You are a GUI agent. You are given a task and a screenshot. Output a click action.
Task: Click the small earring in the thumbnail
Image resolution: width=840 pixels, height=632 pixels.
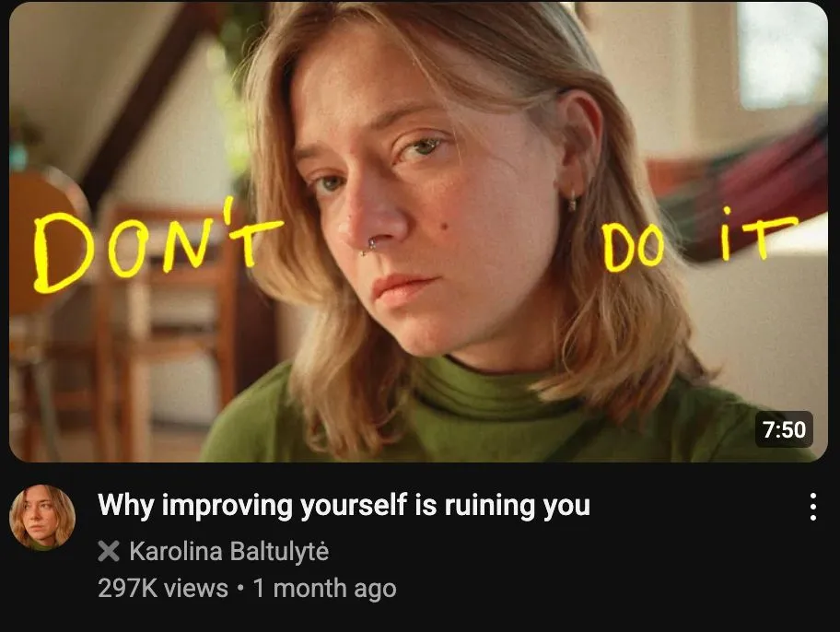pyautogui.click(x=572, y=202)
